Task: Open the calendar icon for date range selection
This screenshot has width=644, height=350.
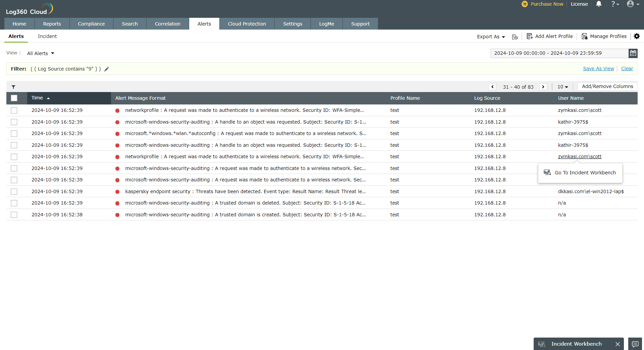Action: pos(633,53)
